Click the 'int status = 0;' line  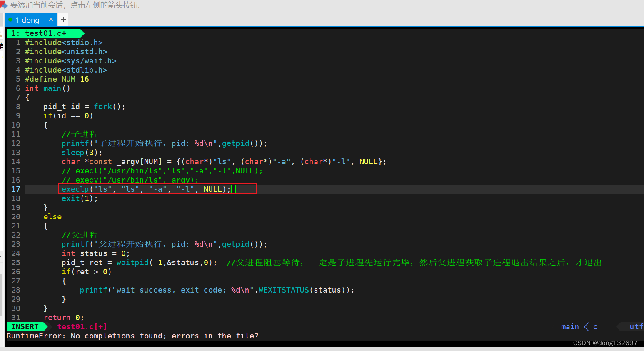(96, 253)
